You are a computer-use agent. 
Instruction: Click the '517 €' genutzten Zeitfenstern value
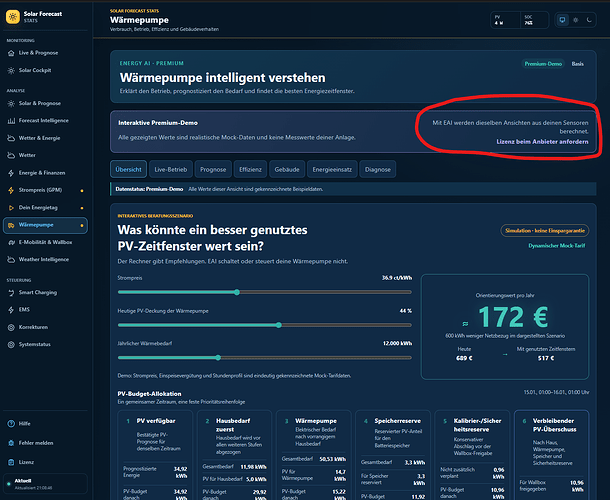click(546, 358)
